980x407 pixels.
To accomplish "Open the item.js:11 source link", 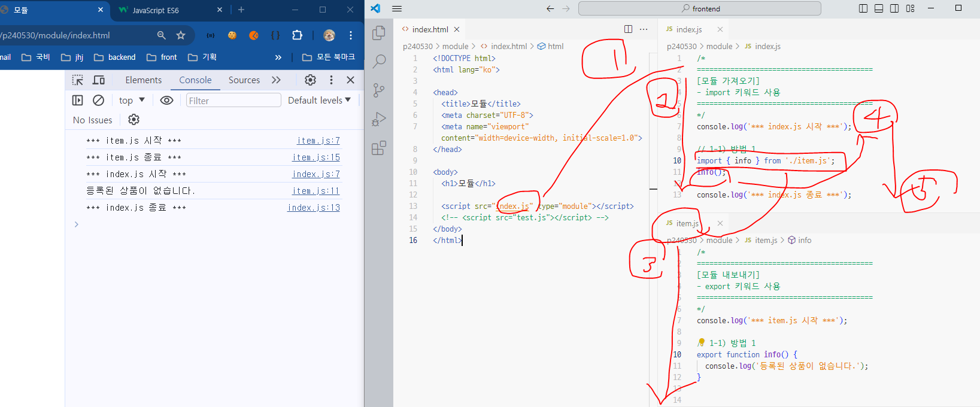I will click(316, 191).
